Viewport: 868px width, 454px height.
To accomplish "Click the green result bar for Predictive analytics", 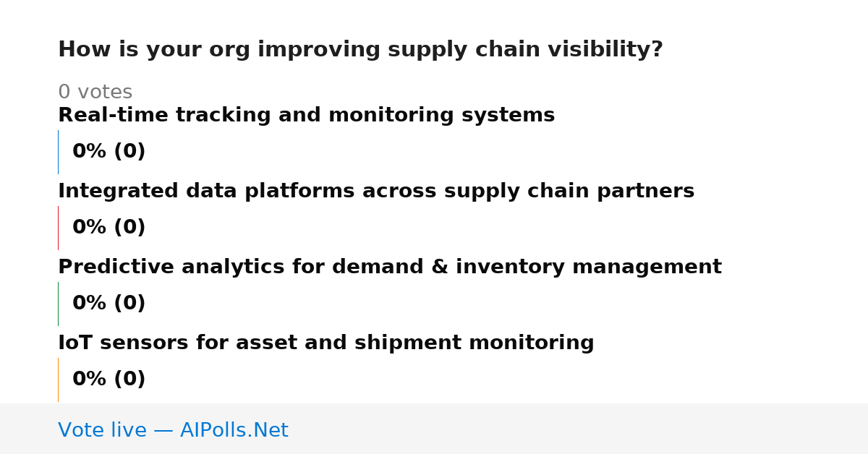I will pos(58,304).
